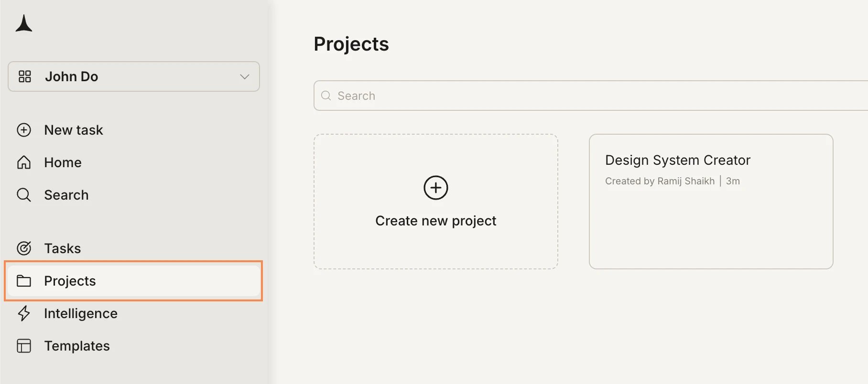The image size is (868, 384).
Task: Open the Templates section
Action: click(77, 346)
